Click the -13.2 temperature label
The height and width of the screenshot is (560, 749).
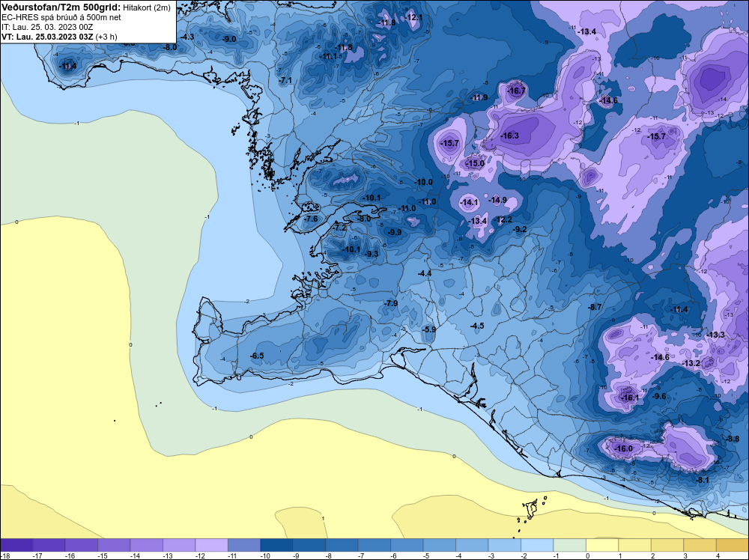(691, 363)
